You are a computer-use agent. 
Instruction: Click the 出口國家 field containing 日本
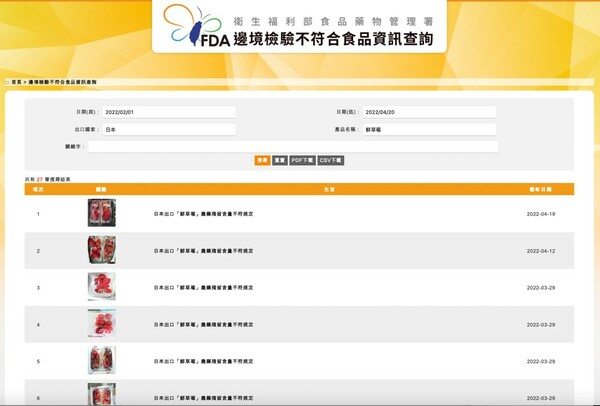point(169,129)
